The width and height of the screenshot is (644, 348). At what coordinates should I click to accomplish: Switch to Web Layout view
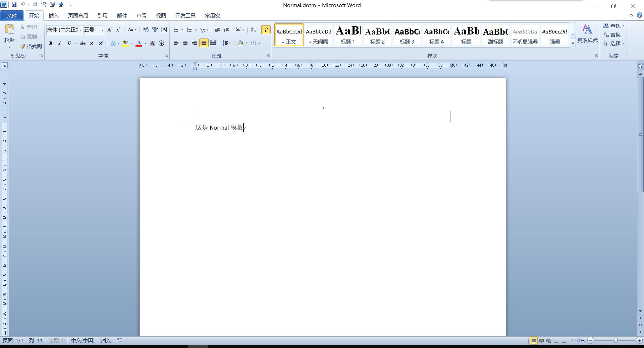[x=549, y=341]
